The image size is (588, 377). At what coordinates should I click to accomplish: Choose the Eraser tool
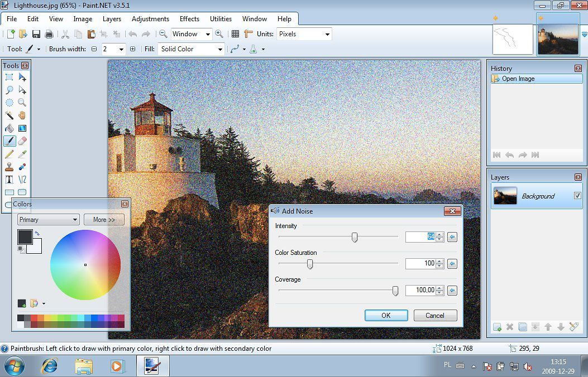pyautogui.click(x=22, y=141)
